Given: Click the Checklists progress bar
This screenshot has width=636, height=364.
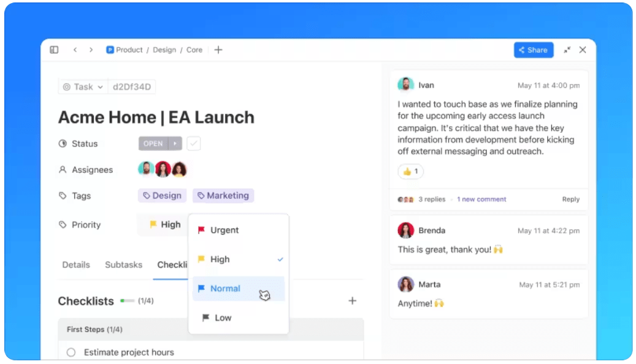Looking at the screenshot, I should click(127, 301).
